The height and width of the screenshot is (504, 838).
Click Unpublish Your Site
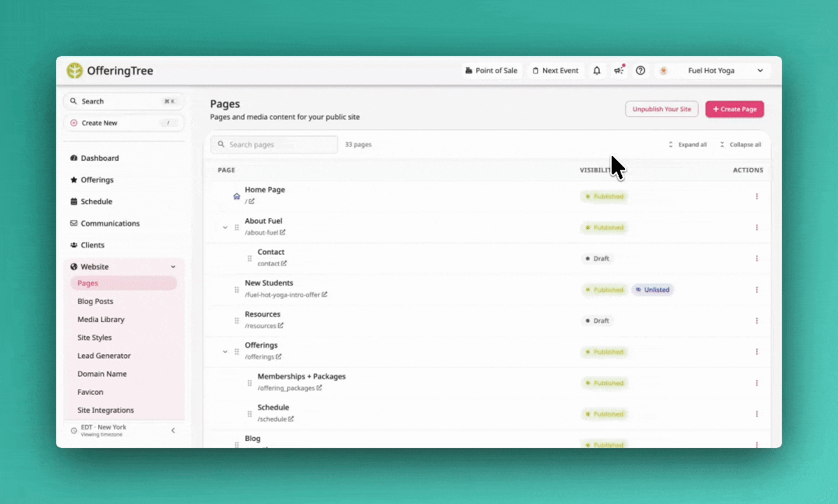(x=661, y=109)
